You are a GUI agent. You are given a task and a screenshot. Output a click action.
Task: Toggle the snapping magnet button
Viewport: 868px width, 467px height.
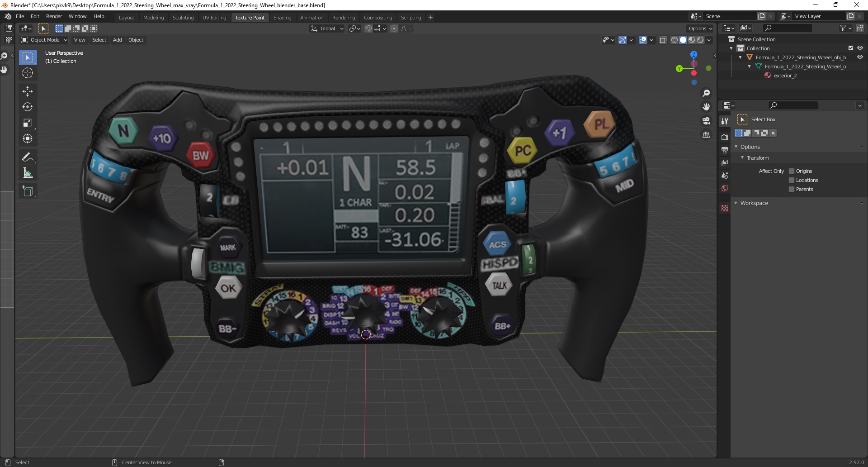(368, 29)
